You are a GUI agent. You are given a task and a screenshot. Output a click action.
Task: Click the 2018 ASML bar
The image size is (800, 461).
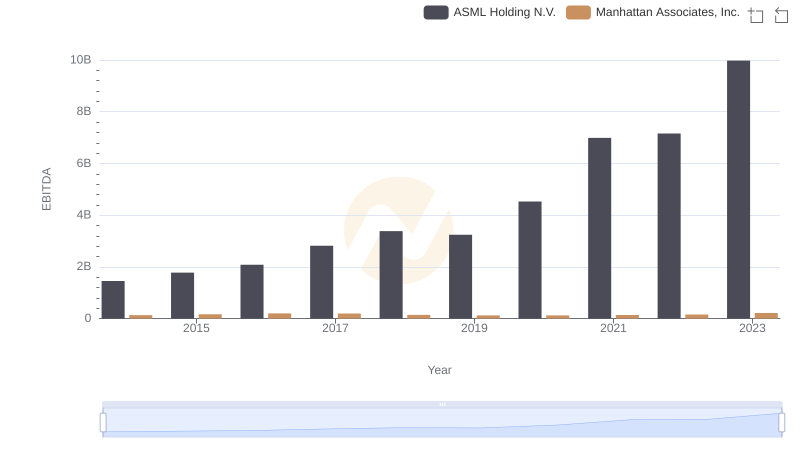[x=391, y=275]
